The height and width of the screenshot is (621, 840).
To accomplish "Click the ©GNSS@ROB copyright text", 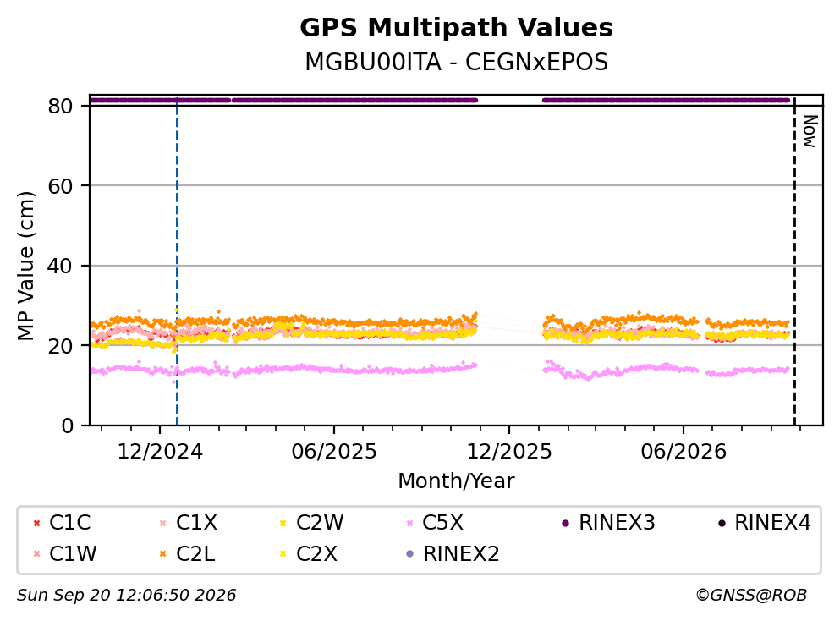I will [x=751, y=596].
